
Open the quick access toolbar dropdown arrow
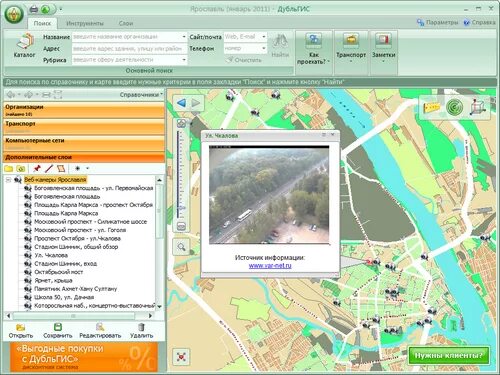[x=61, y=9]
